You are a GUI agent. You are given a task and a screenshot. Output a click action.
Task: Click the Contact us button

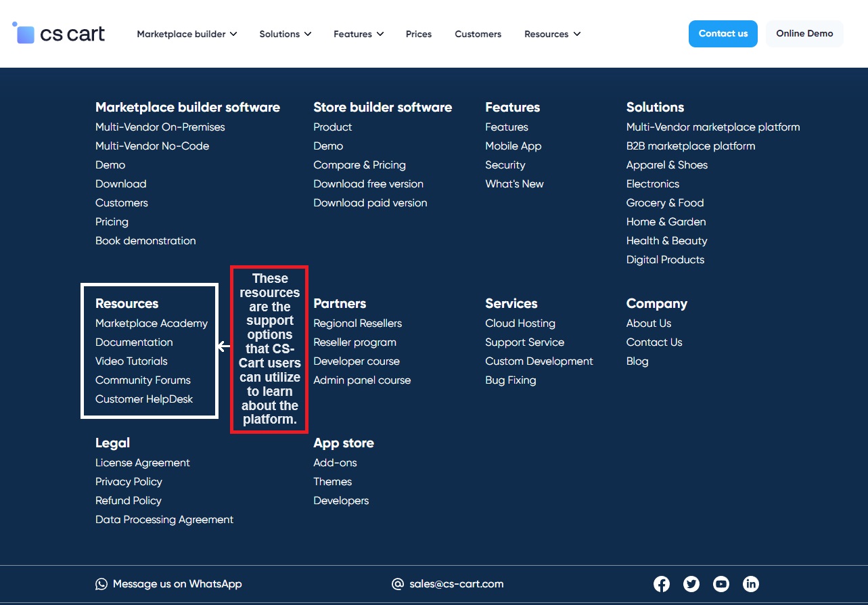(723, 34)
